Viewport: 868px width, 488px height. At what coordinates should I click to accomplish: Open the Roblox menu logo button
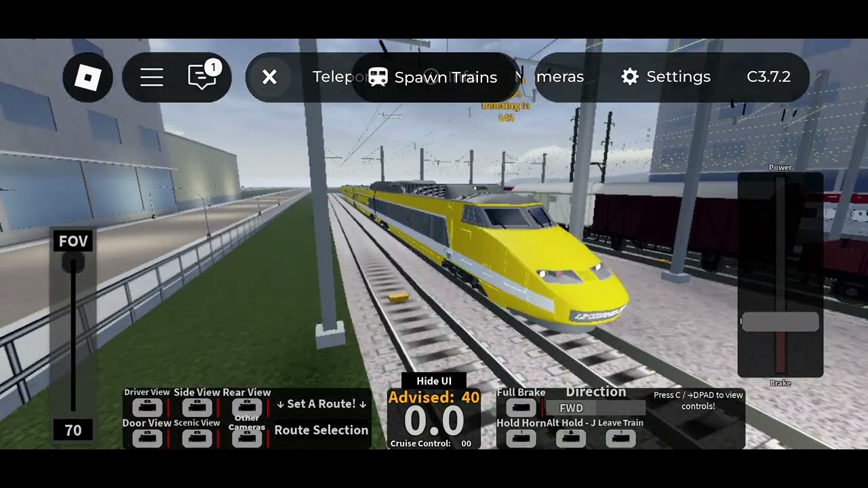coord(87,77)
